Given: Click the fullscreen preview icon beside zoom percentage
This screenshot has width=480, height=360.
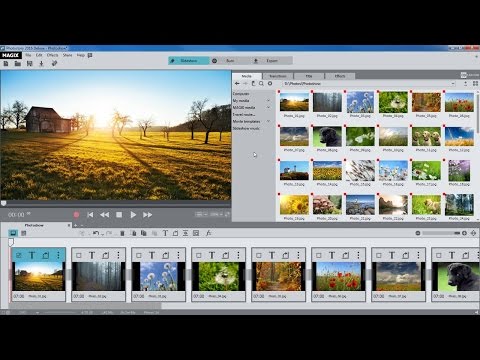Looking at the screenshot, I should tap(227, 214).
